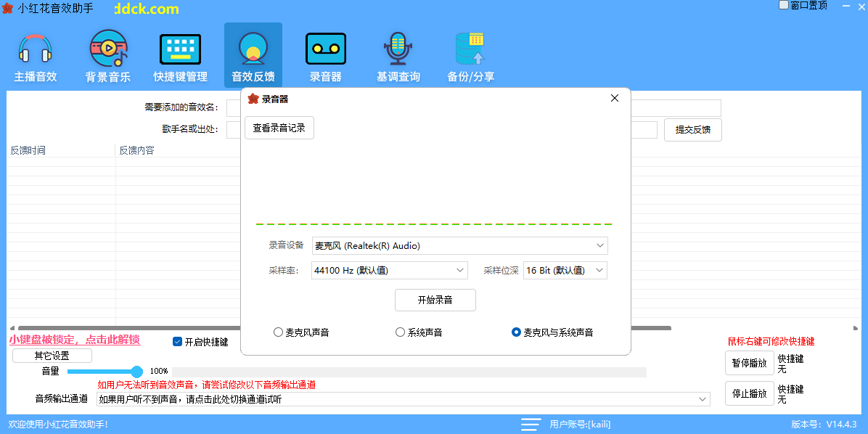Screen dimensions: 868x434
Task: Select the 音效反馈 webcam icon
Action: coord(253,49)
